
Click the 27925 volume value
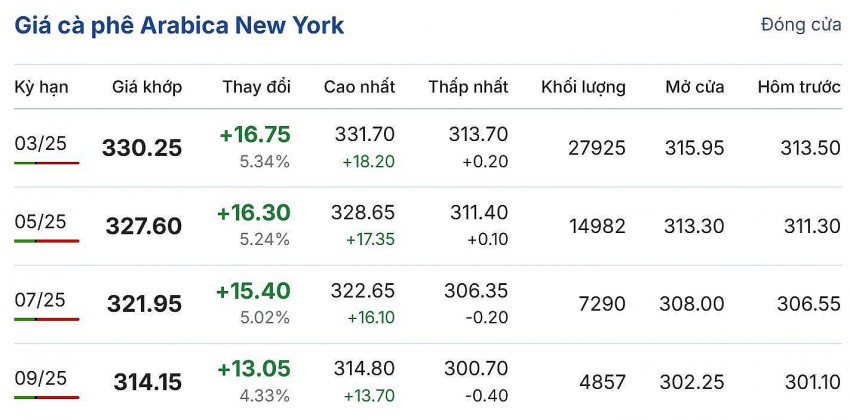click(596, 148)
